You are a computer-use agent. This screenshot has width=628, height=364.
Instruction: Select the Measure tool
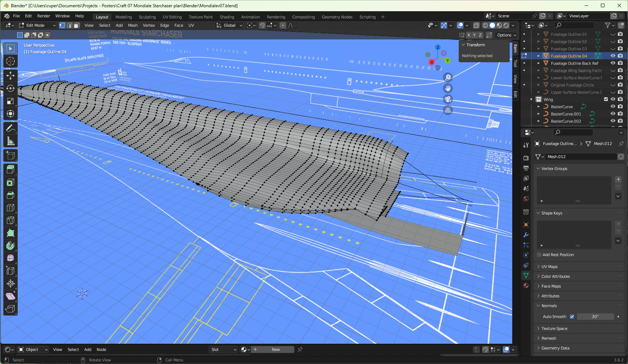10,141
